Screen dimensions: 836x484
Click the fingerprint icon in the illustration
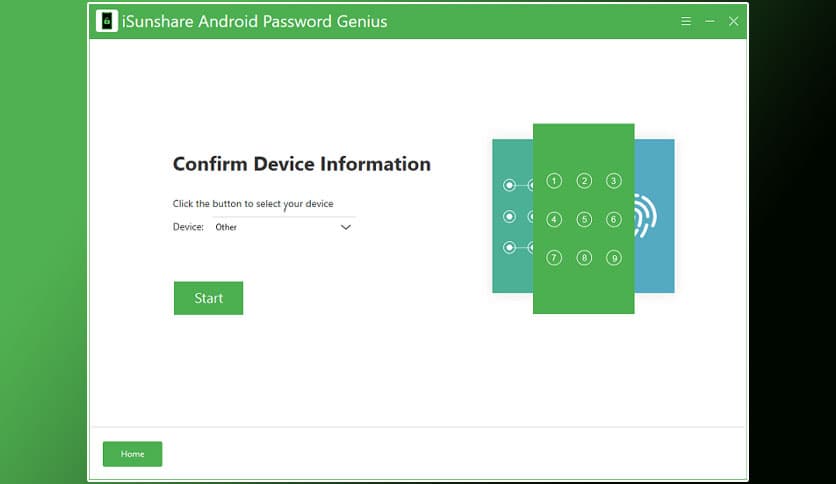point(645,216)
